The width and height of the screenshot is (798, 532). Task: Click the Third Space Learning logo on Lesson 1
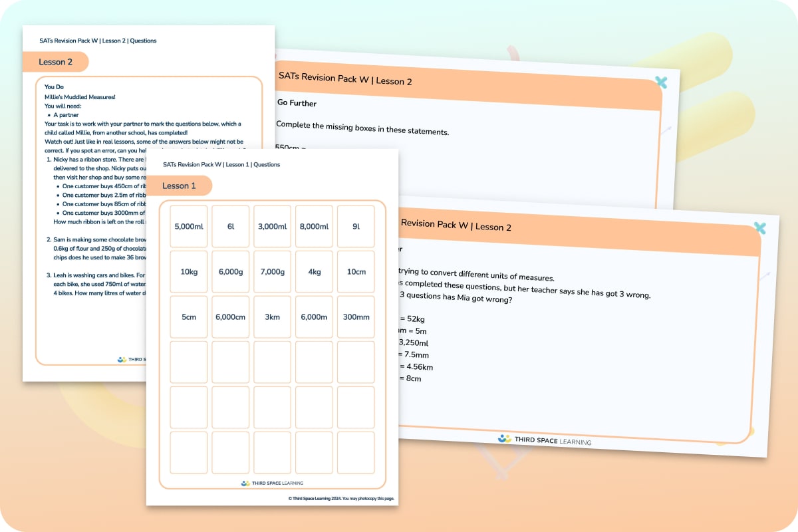[x=269, y=483]
